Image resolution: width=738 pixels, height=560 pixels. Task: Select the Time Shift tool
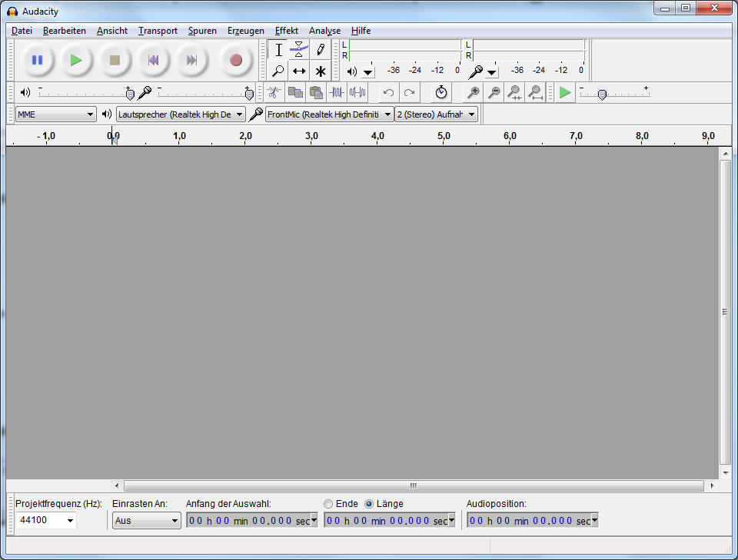pyautogui.click(x=299, y=71)
